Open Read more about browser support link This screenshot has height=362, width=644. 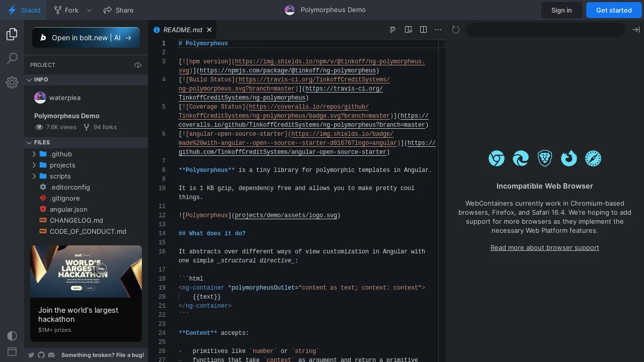point(545,247)
